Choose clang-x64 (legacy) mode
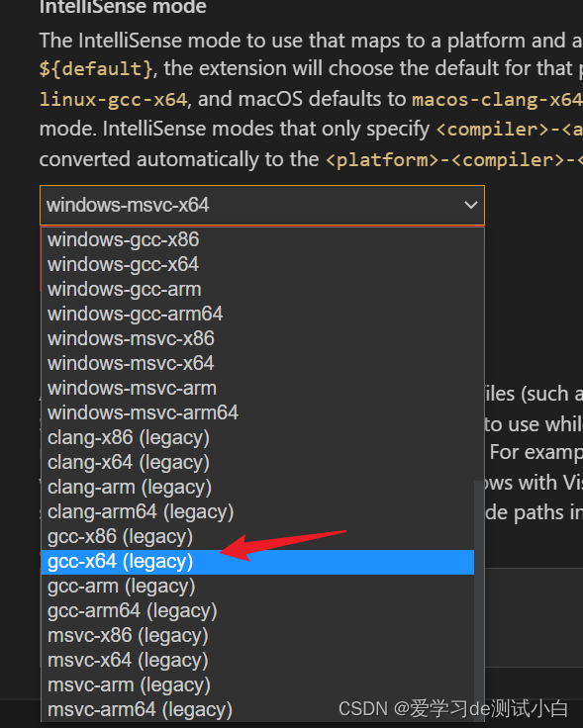 (x=257, y=463)
